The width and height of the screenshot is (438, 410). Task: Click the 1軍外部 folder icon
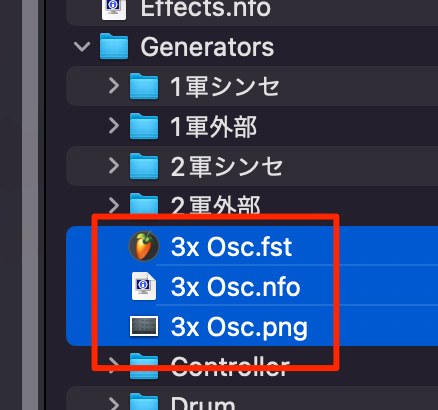[x=144, y=126]
